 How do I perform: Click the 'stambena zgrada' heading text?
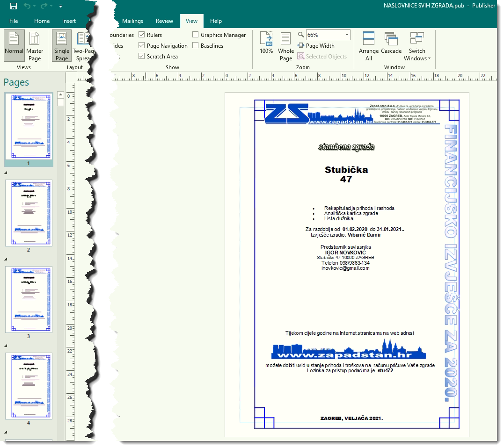[346, 147]
